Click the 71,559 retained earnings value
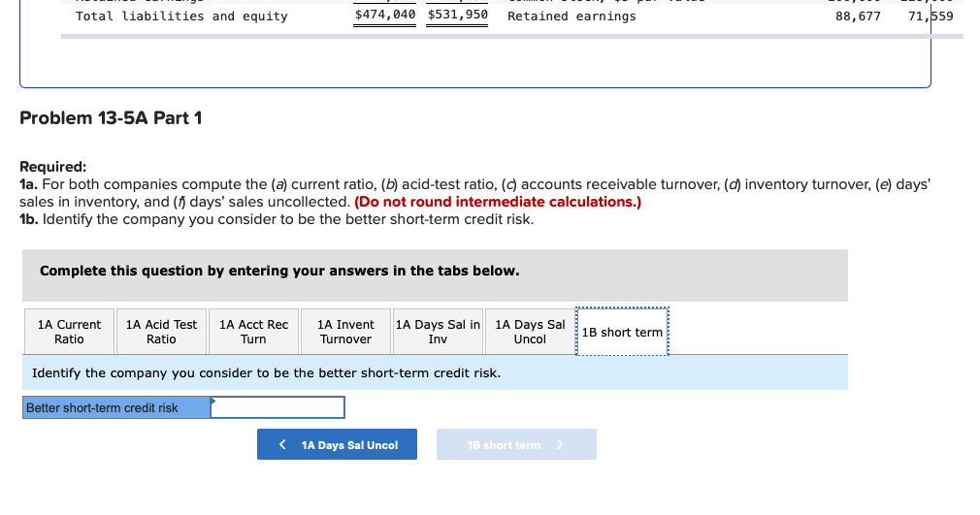 click(x=931, y=16)
